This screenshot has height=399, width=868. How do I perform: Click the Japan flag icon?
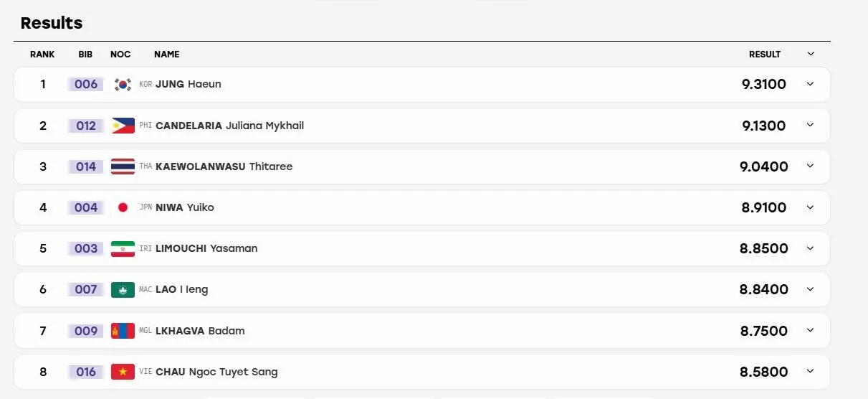point(123,207)
